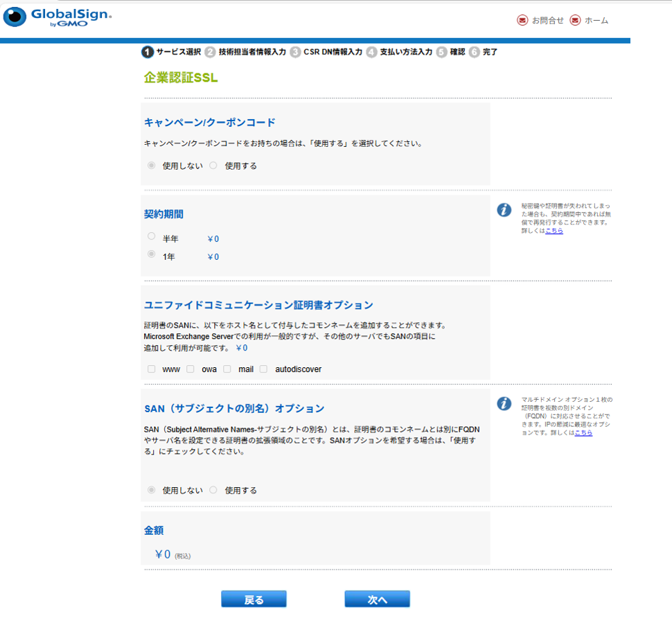Image resolution: width=672 pixels, height=634 pixels.
Task: Check the www hostname checkbox
Action: (152, 369)
